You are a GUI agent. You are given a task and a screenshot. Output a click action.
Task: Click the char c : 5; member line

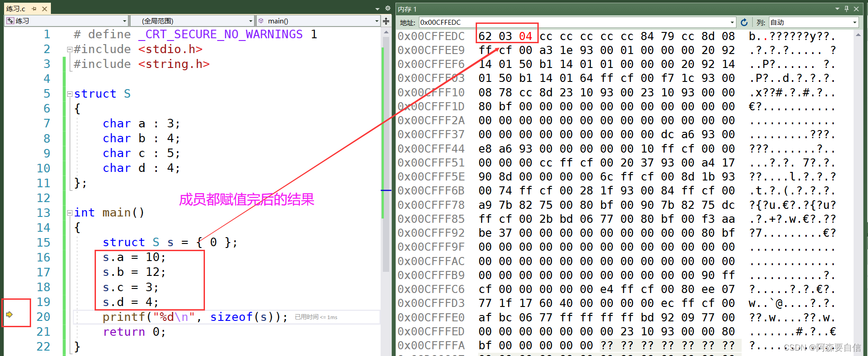tap(141, 153)
